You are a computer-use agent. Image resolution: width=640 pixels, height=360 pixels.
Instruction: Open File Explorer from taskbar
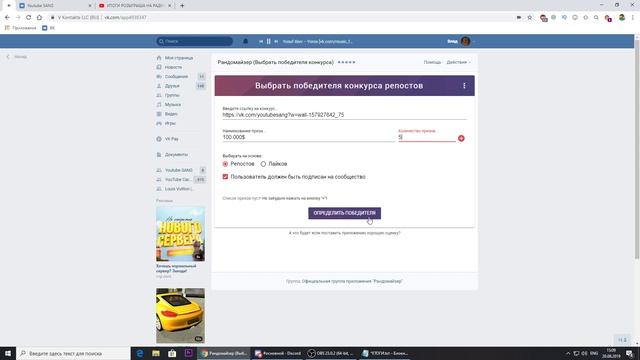point(156,353)
